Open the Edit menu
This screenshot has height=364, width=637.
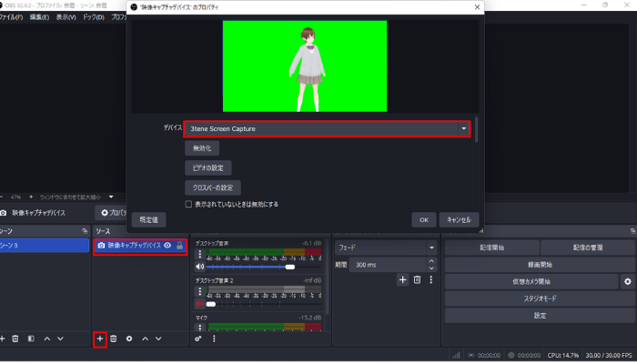coord(39,17)
